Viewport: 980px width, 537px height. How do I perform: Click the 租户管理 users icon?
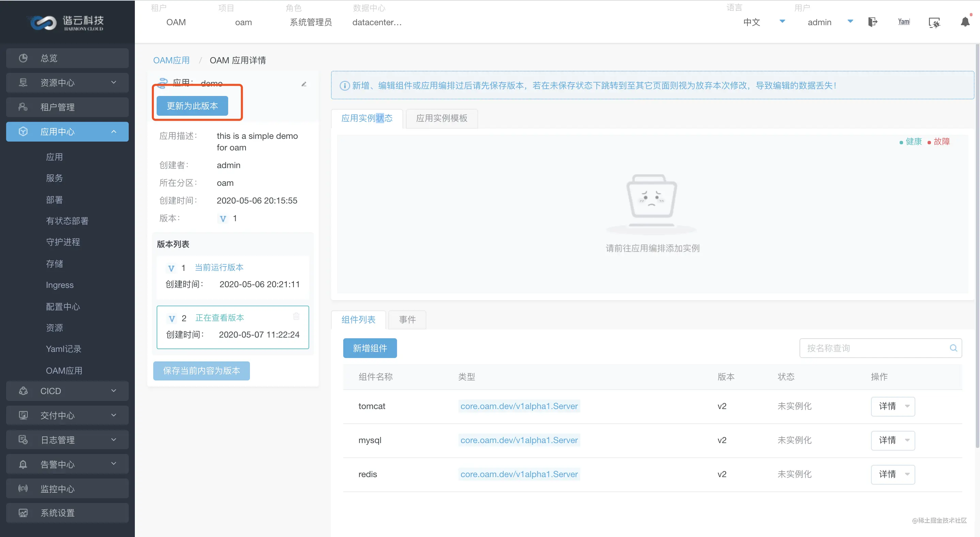coord(23,107)
